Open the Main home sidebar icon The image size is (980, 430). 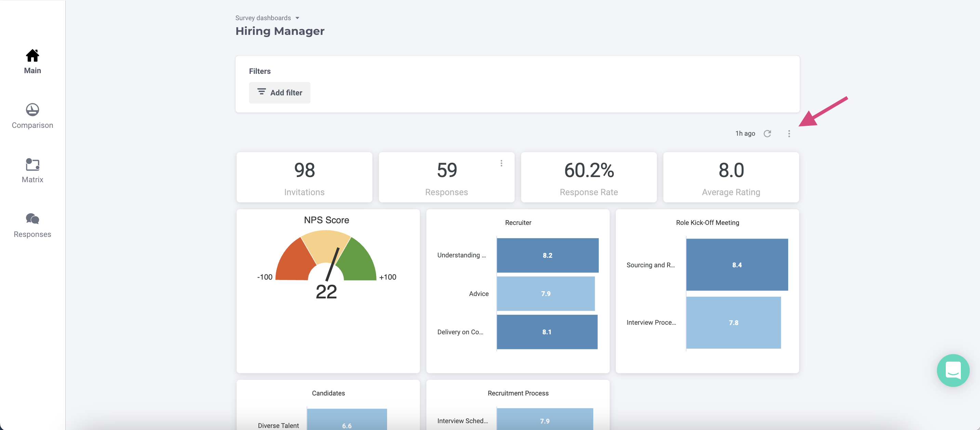coord(32,56)
